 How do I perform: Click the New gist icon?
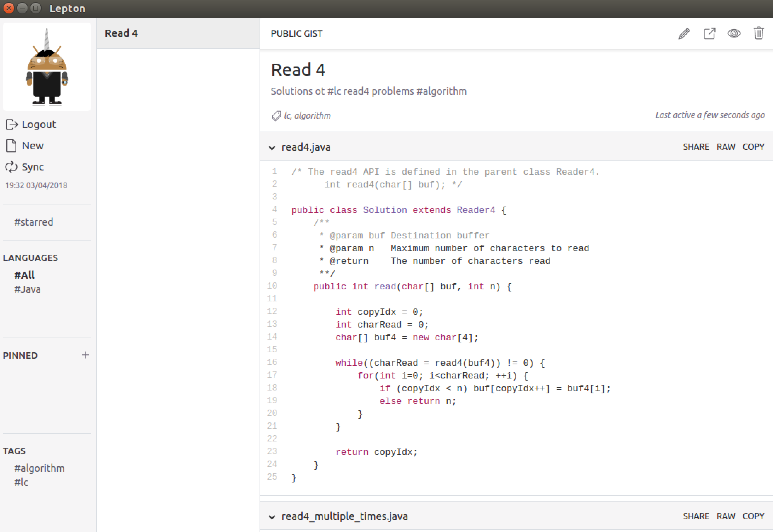coord(12,145)
